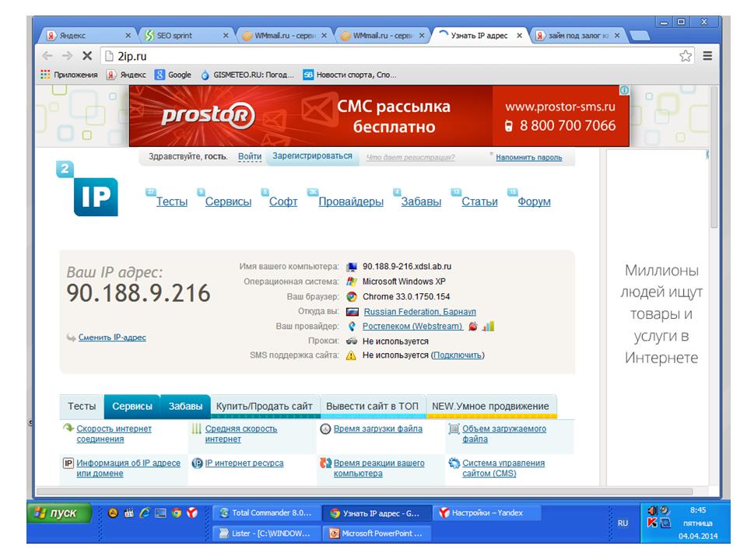Open the Тесты top navigation link
Screen dimensions: 747x560
pos(172,201)
